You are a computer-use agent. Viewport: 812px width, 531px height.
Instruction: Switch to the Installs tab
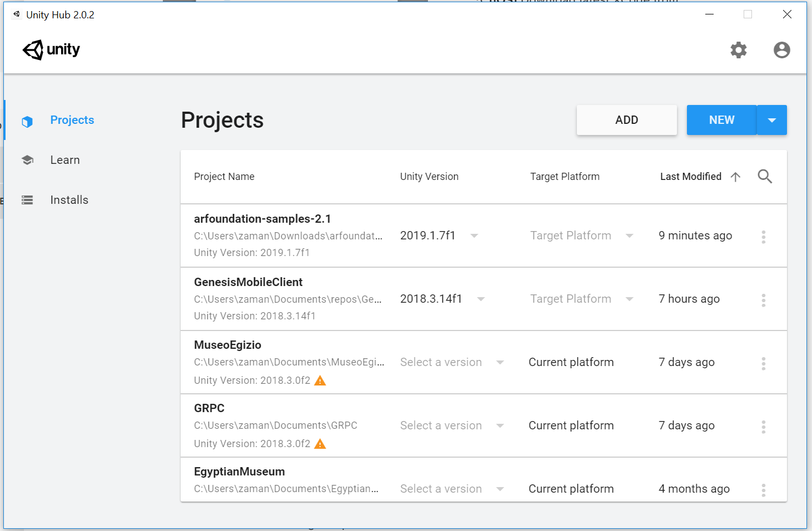click(x=69, y=200)
